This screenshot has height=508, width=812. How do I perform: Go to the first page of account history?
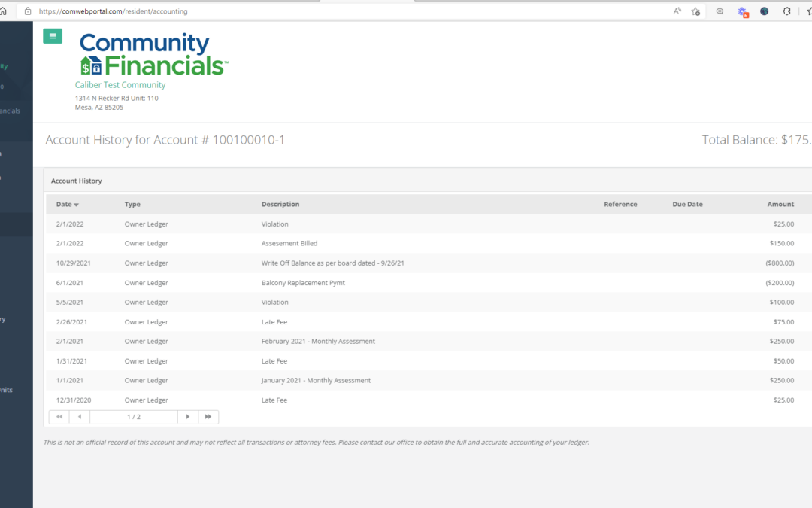(x=59, y=417)
